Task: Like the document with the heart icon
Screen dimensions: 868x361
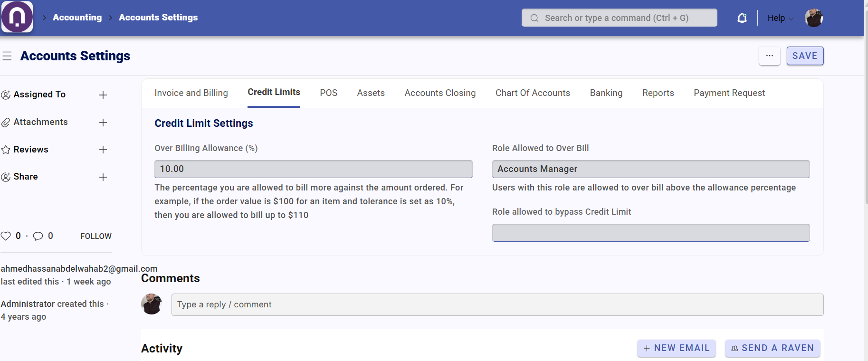Action: [x=6, y=236]
